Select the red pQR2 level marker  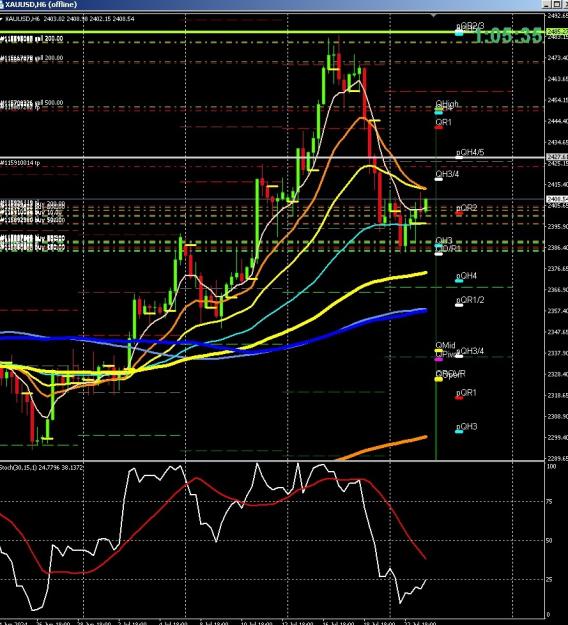[459, 214]
